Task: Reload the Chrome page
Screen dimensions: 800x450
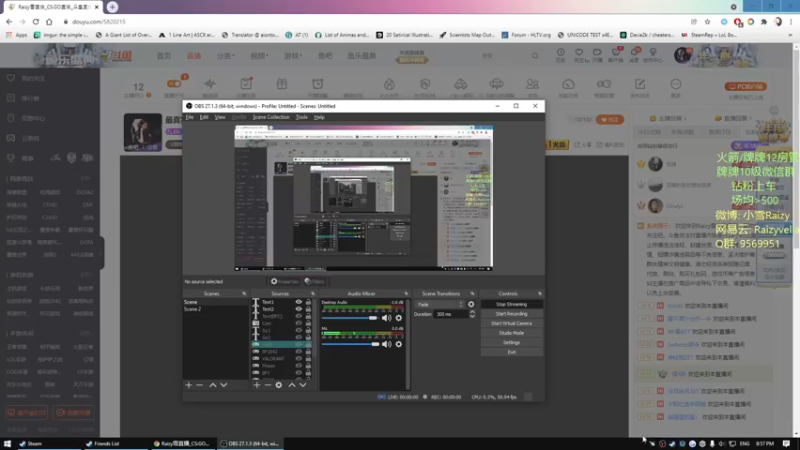Action: click(36, 22)
